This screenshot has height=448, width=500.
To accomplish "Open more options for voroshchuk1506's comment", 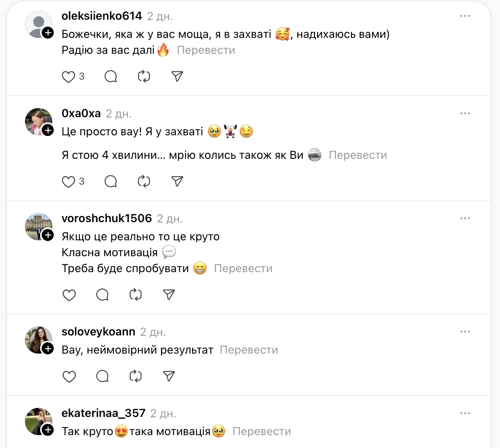I will tap(465, 218).
